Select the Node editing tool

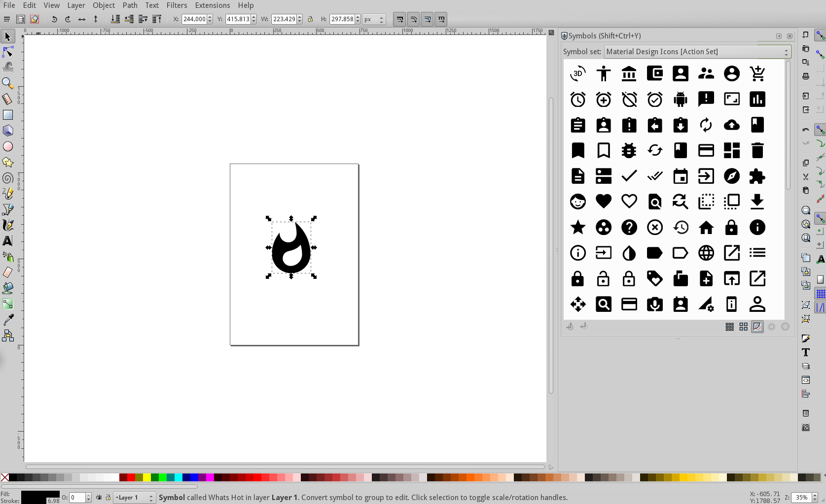point(8,52)
